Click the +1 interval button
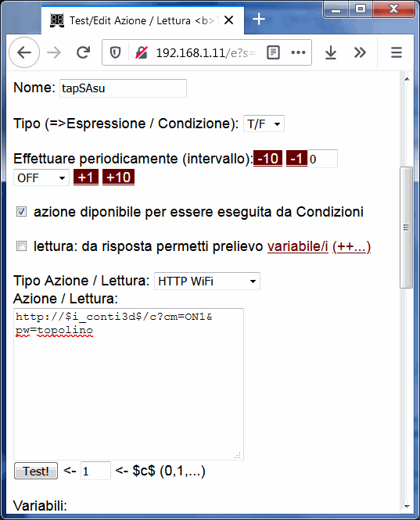 pos(86,177)
